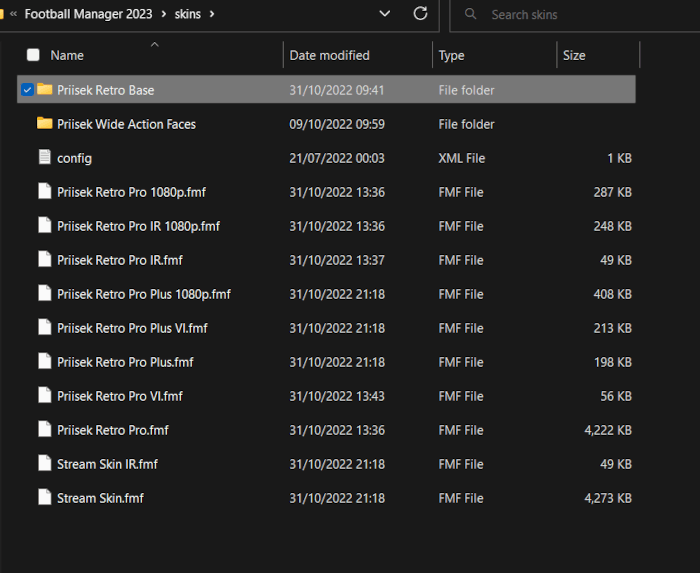
Task: Select Priisek Retro Pro Plus.fmf file name
Action: (x=125, y=362)
